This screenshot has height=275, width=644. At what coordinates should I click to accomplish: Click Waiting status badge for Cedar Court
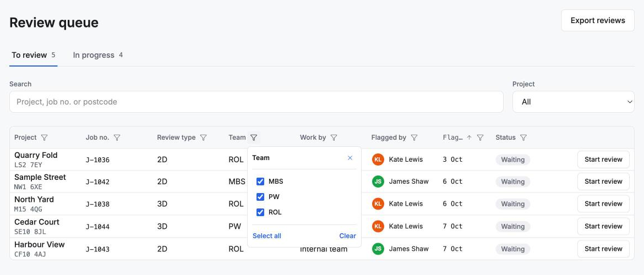(x=512, y=227)
